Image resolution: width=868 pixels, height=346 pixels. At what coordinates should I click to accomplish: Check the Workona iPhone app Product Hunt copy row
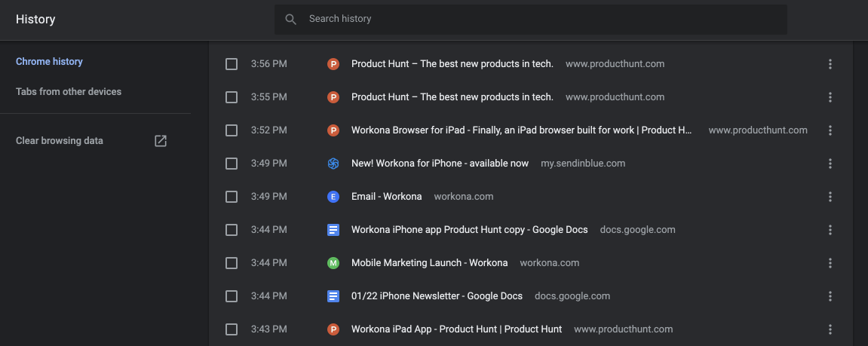coord(232,231)
